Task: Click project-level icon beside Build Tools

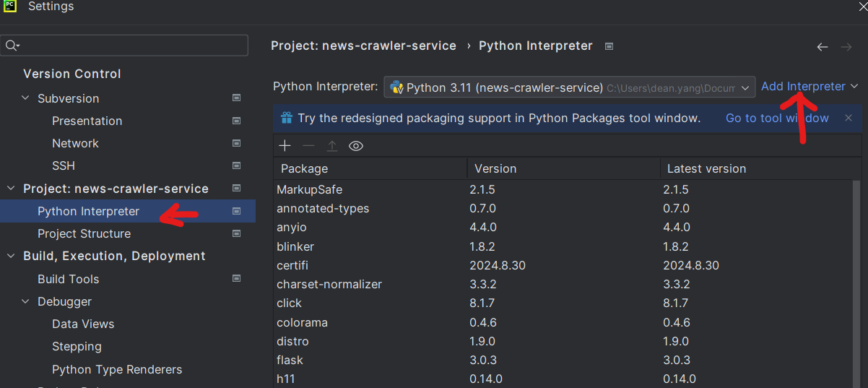Action: (236, 279)
